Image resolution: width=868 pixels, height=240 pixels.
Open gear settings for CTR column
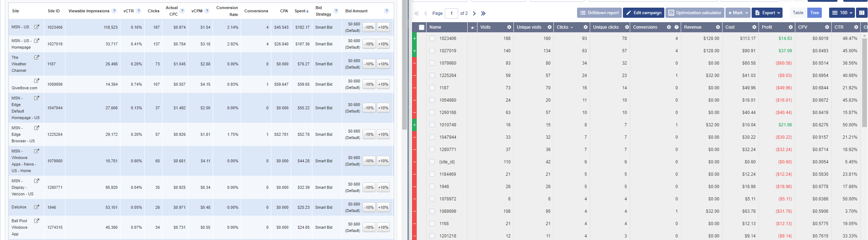pos(856,27)
